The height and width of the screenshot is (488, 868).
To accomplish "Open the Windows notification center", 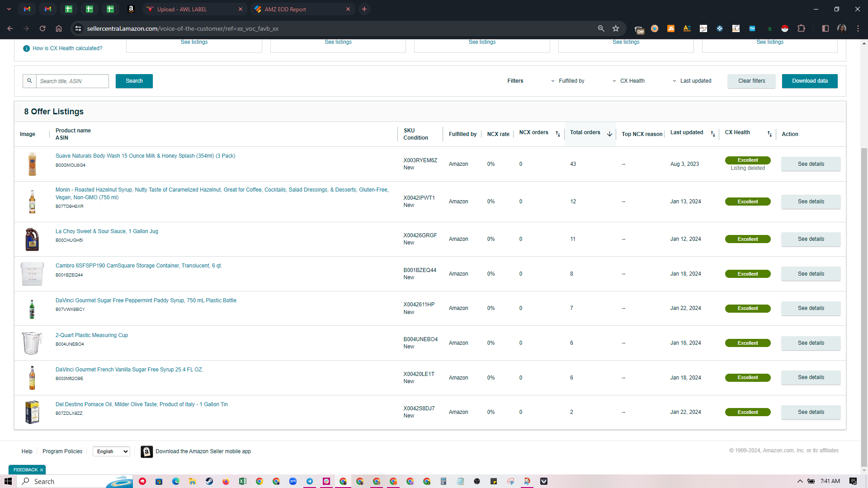I will (x=853, y=481).
